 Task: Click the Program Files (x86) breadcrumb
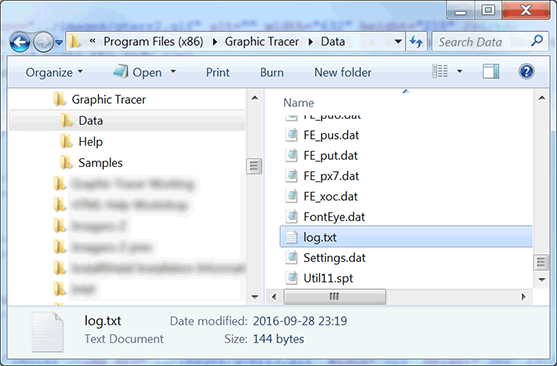153,42
